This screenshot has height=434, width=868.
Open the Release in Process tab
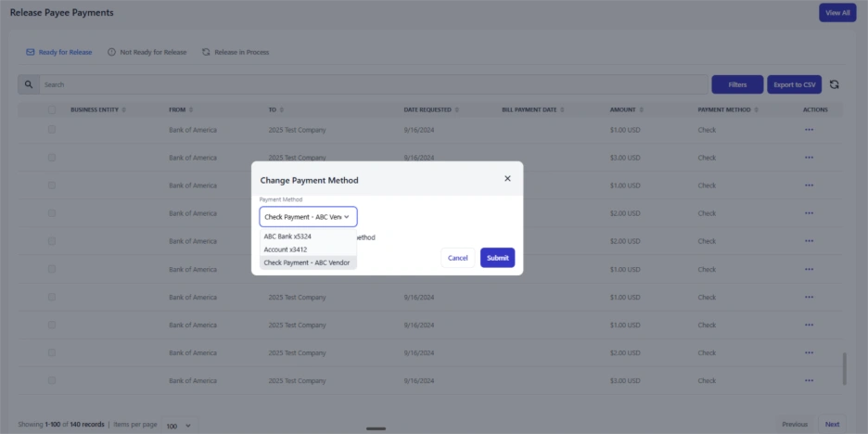tap(236, 52)
